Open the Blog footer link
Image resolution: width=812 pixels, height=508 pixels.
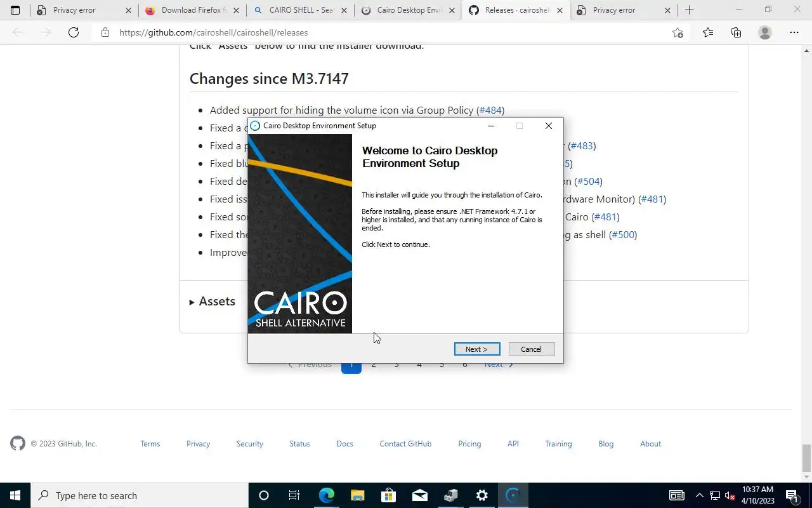point(606,444)
